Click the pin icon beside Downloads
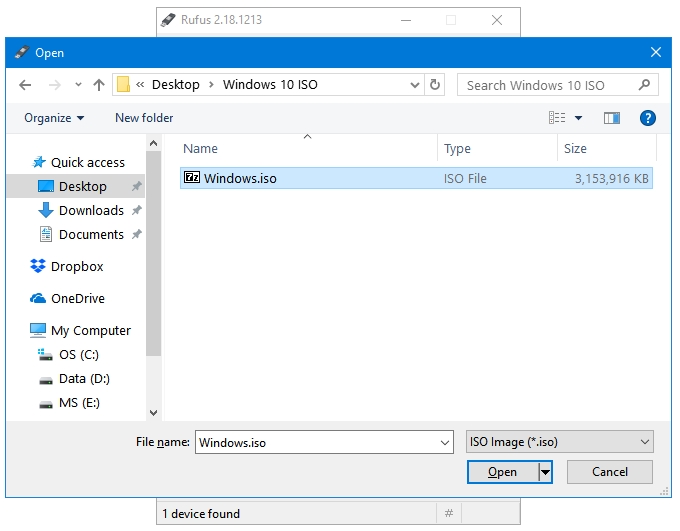 pos(137,210)
